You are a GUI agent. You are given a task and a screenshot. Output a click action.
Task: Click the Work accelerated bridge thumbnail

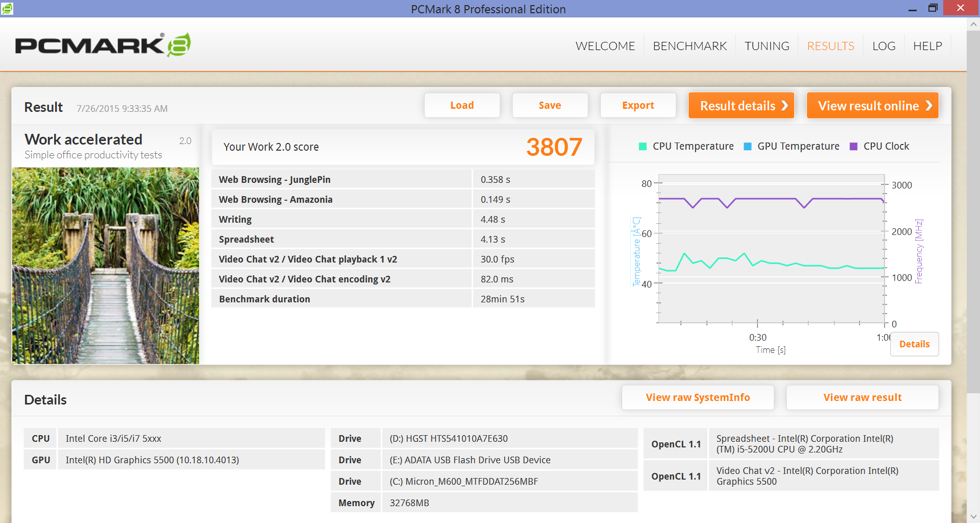106,266
